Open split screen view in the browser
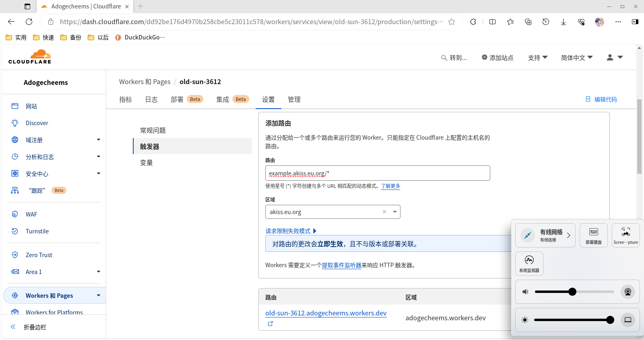644x340 pixels. (x=492, y=22)
